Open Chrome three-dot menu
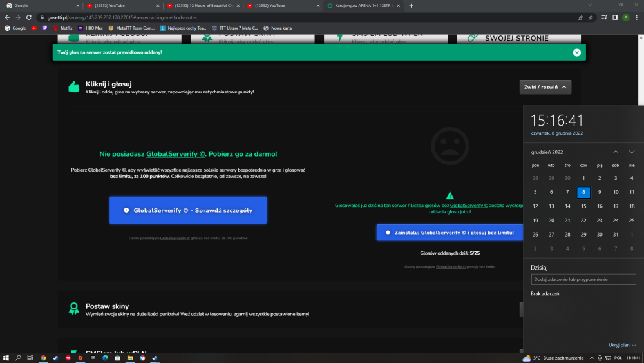 [637, 17]
